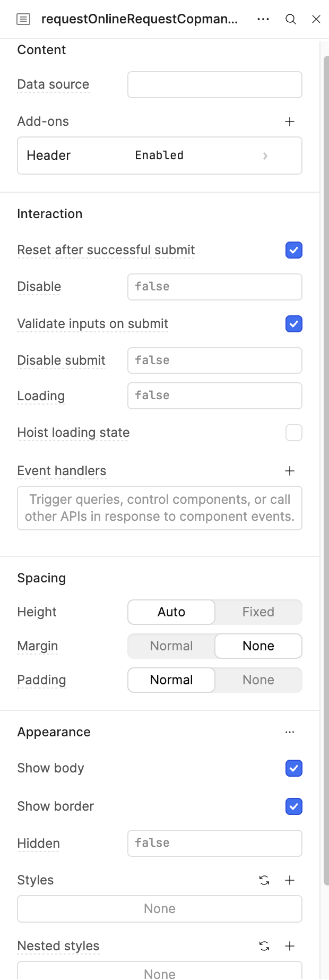Screen dimensions: 329x980
Task: Click the form component icon beside the name
Action: click(x=23, y=20)
